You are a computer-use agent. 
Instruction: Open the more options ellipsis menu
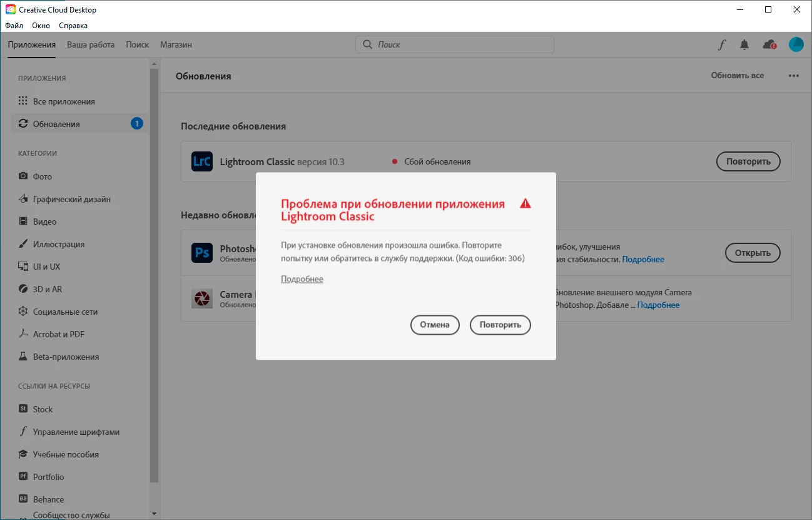click(794, 76)
